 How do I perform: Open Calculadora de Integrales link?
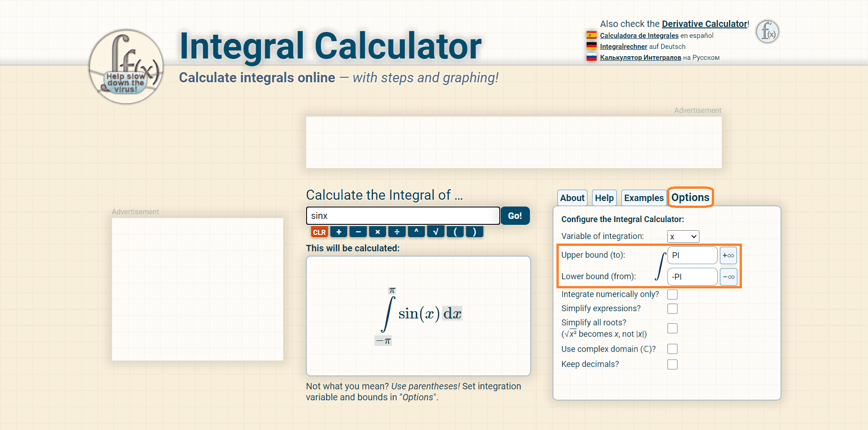[639, 35]
